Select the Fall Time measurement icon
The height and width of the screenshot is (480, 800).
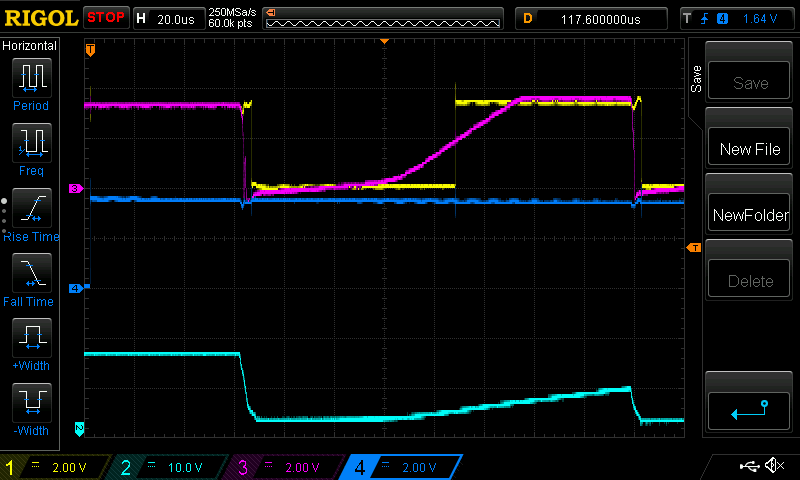[32, 272]
